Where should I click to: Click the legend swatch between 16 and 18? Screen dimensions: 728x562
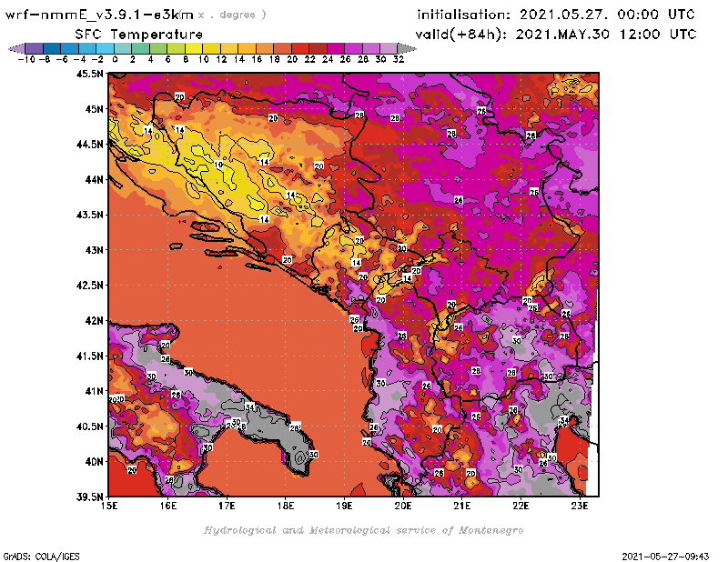(x=264, y=48)
